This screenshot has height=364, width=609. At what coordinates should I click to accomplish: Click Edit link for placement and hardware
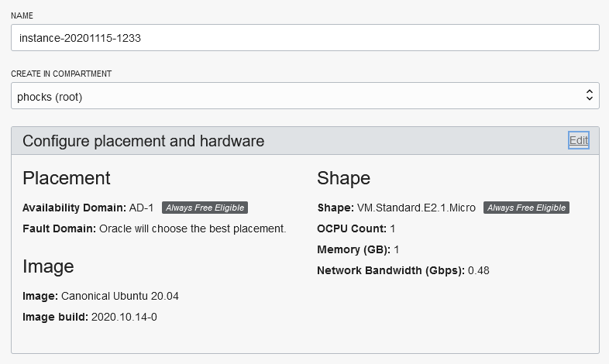coord(578,140)
